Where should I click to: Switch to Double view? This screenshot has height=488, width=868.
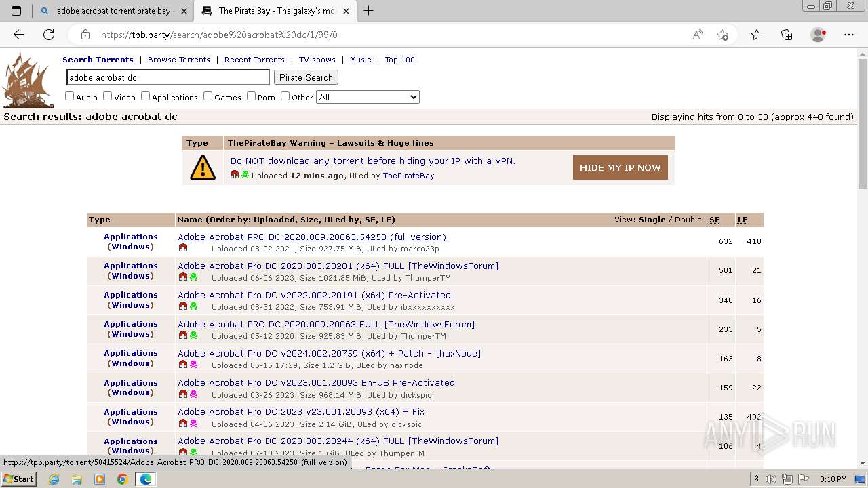click(x=688, y=220)
